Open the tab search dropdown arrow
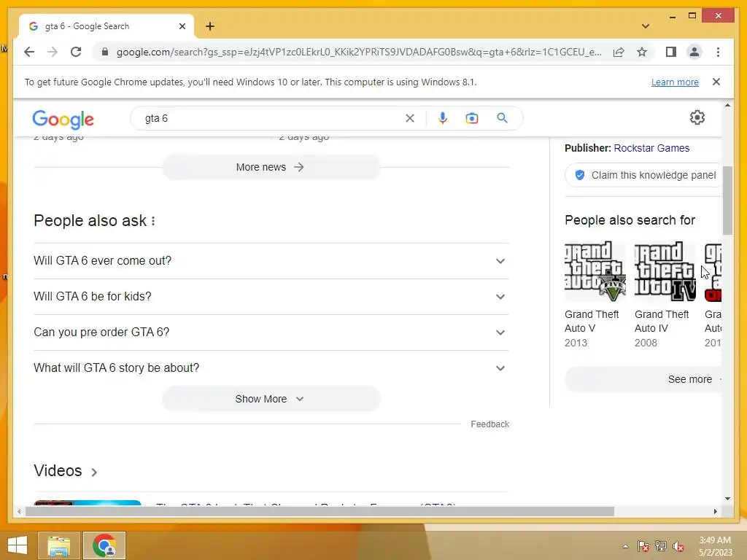Screen dimensions: 747x560 (x=645, y=26)
